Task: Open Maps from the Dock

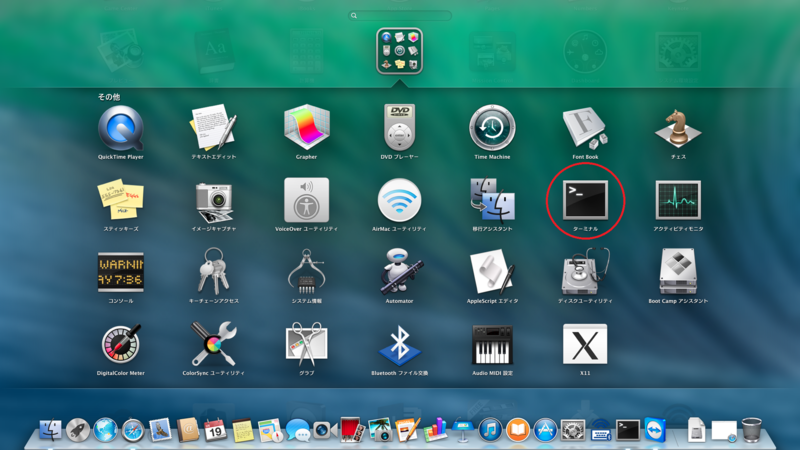Action: click(270, 430)
